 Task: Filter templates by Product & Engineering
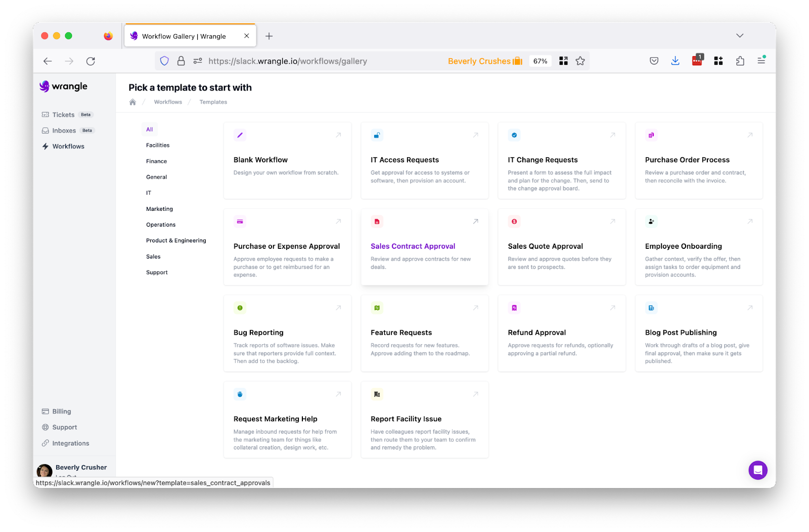pyautogui.click(x=176, y=241)
